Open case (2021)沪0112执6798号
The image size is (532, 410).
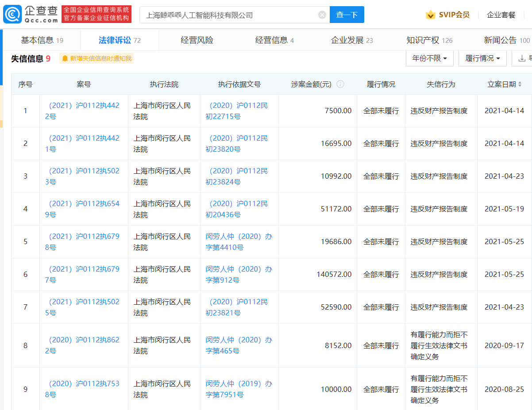point(82,242)
